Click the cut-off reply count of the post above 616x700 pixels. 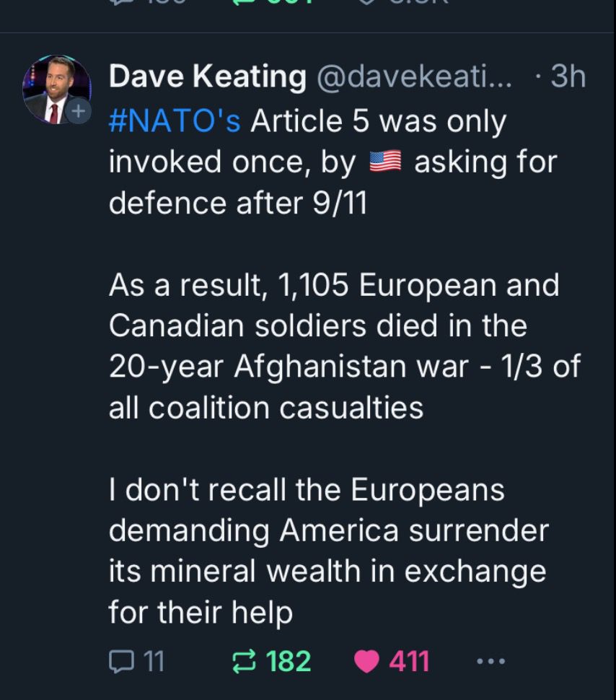click(x=167, y=2)
